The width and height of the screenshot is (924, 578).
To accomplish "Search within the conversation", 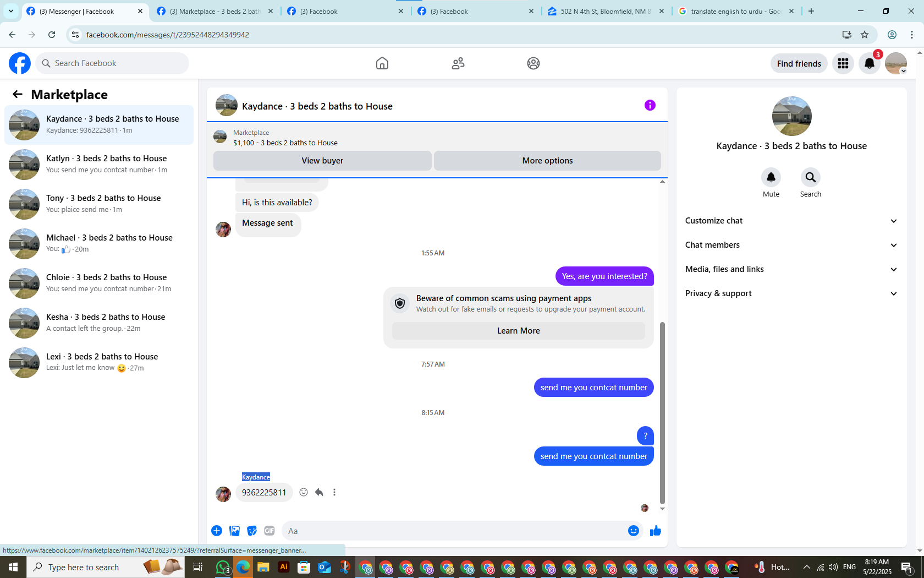I will click(811, 177).
